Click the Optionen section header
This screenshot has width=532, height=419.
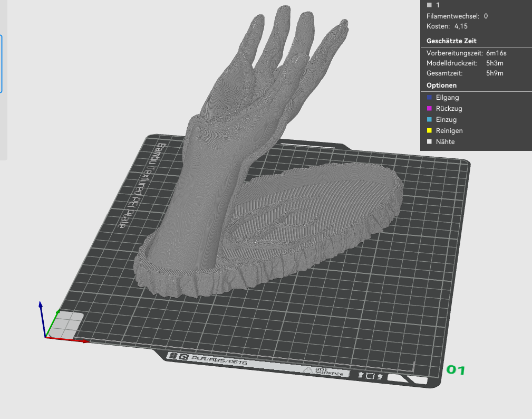pyautogui.click(x=441, y=85)
